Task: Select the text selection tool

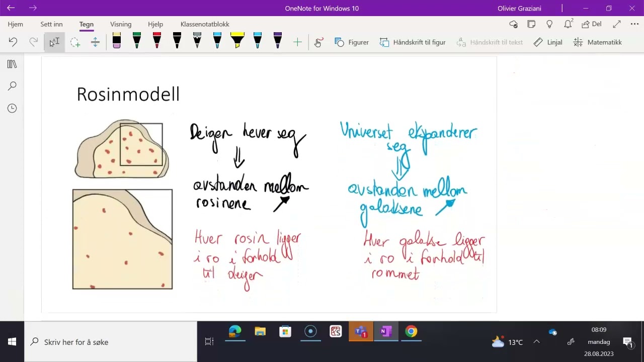Action: click(x=54, y=42)
